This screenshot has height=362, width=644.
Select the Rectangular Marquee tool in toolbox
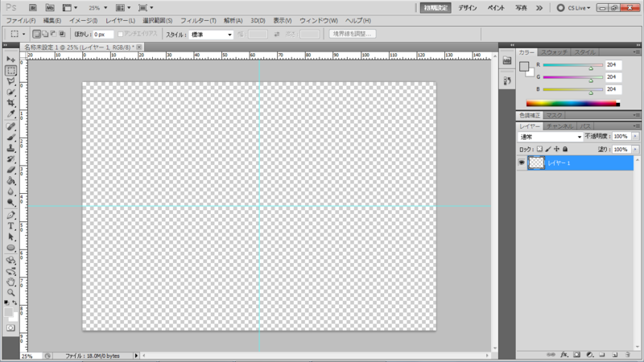tap(10, 70)
